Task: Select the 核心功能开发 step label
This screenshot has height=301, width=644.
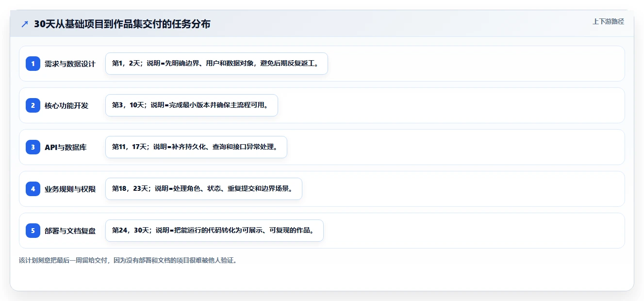Action: coord(66,105)
